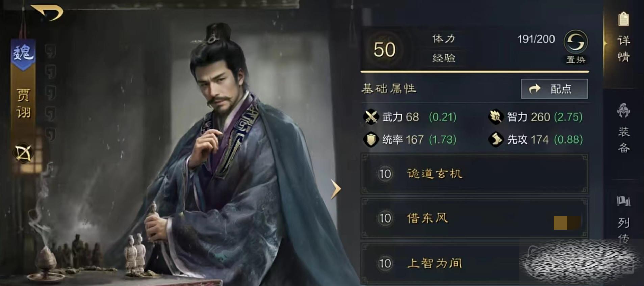Click the topmost star slot beside 贾诩

pyautogui.click(x=51, y=51)
